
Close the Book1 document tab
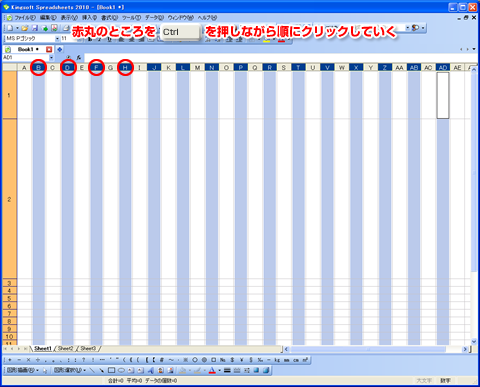point(49,49)
